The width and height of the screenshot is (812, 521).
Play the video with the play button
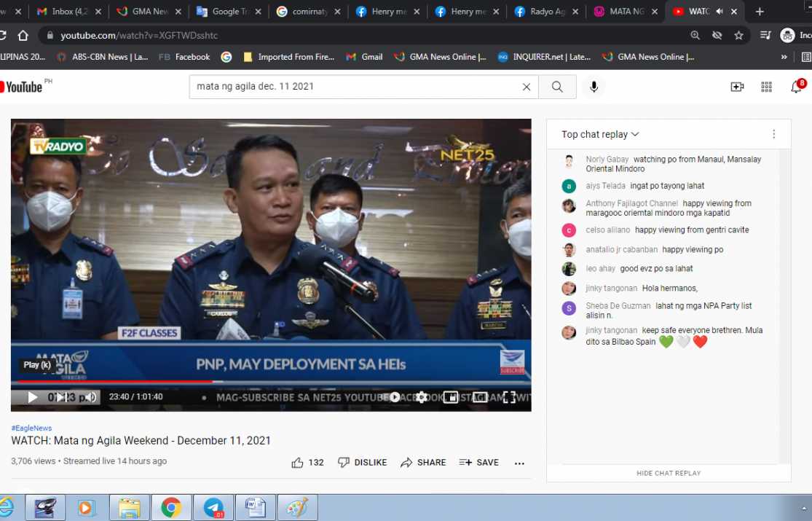[32, 397]
